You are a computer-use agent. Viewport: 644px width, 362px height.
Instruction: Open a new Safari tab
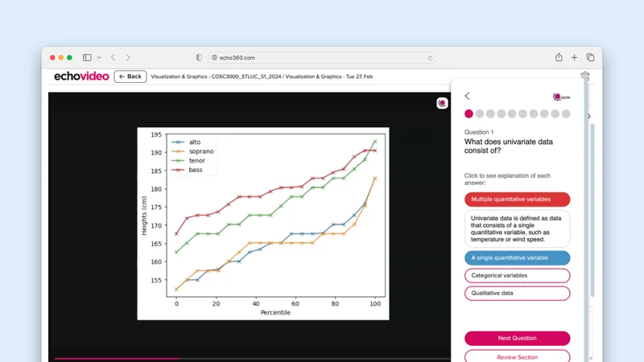[x=574, y=58]
